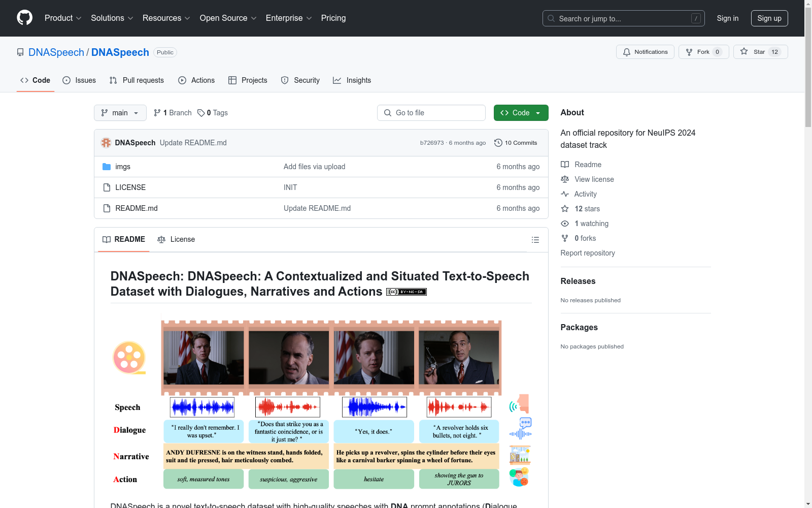This screenshot has height=508, width=812.
Task: Select the README tab in file viewer
Action: pos(124,239)
